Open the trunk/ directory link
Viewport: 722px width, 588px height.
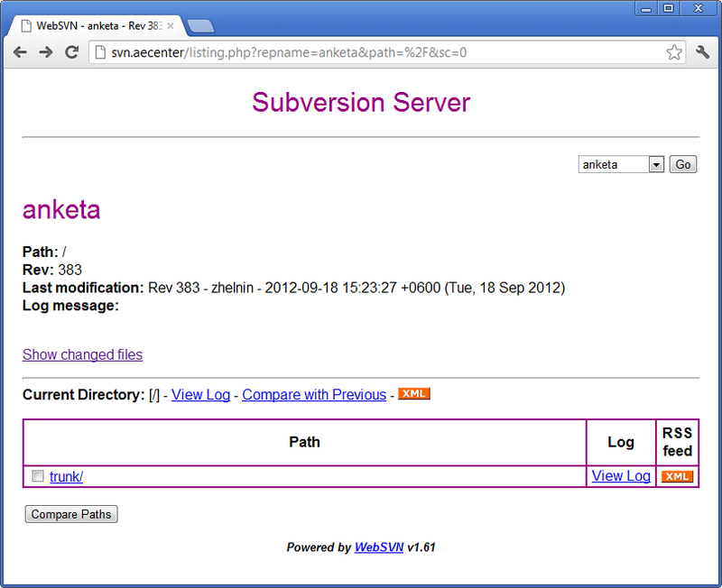[x=67, y=476]
